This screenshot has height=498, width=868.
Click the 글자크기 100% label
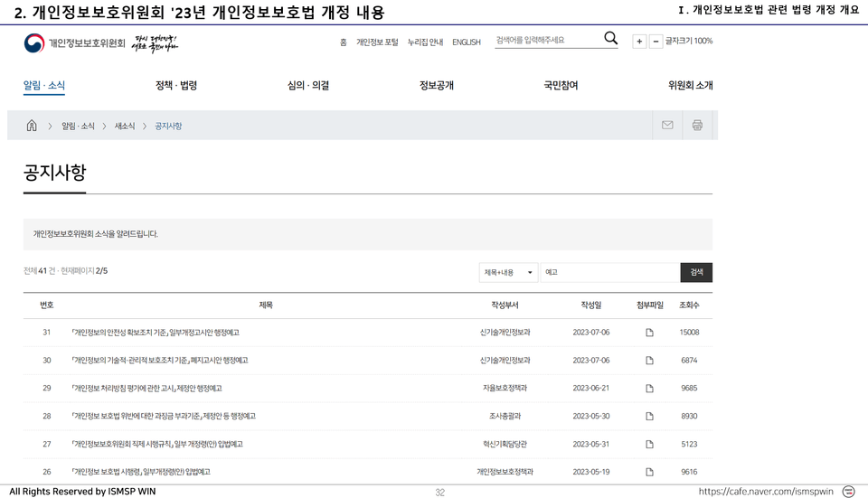[689, 41]
